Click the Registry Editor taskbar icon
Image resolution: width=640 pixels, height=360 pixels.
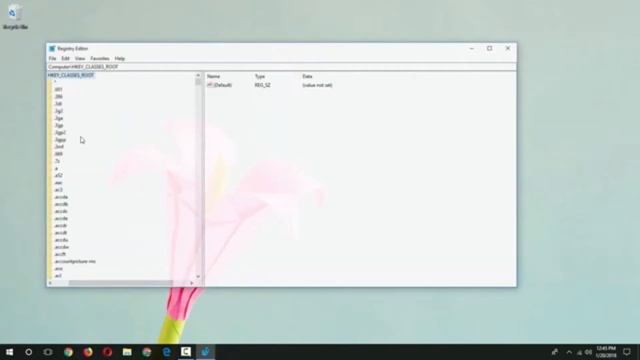coord(205,352)
